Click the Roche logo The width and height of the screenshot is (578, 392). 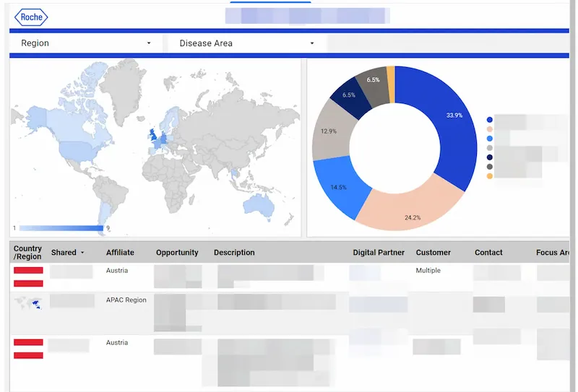(31, 17)
